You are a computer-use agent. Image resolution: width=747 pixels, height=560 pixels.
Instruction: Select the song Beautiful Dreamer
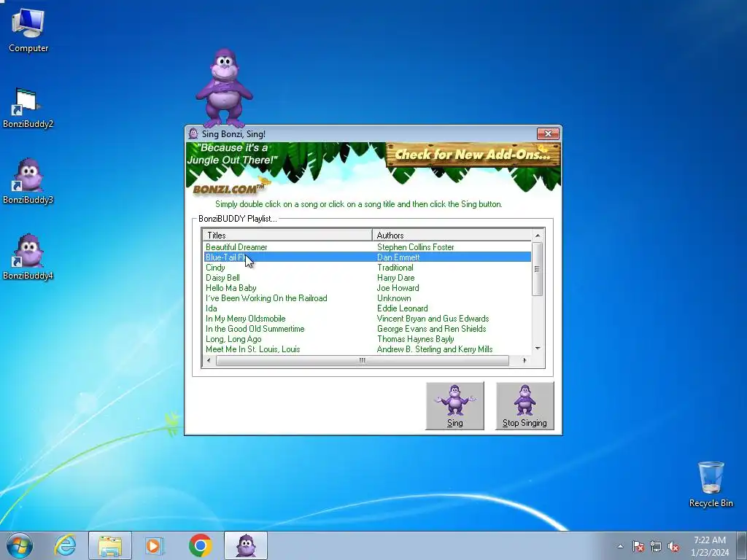pyautogui.click(x=236, y=247)
